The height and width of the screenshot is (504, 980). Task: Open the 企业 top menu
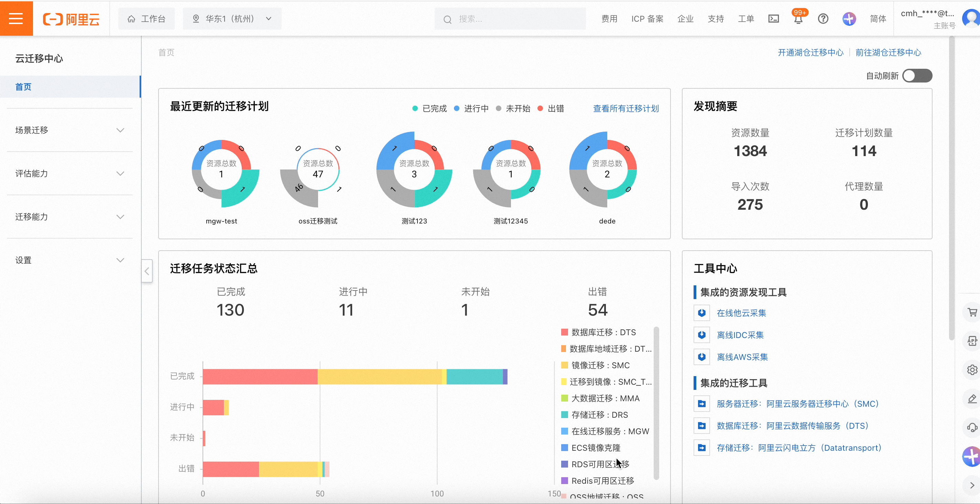coord(685,19)
